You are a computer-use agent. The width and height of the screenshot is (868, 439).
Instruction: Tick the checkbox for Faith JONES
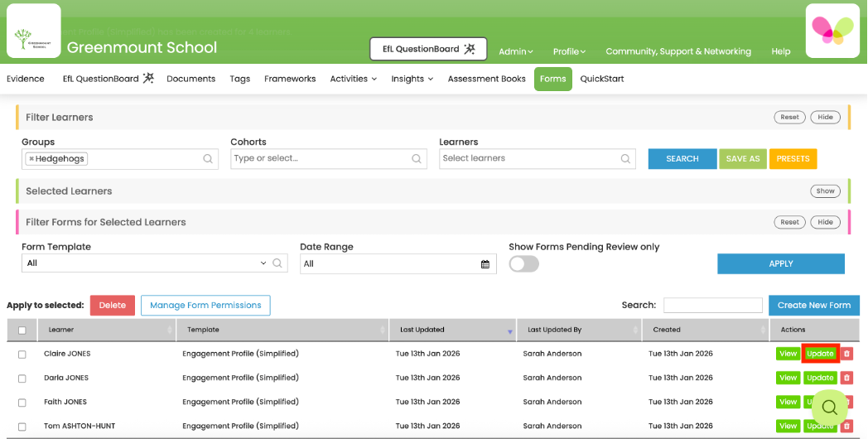pos(22,403)
